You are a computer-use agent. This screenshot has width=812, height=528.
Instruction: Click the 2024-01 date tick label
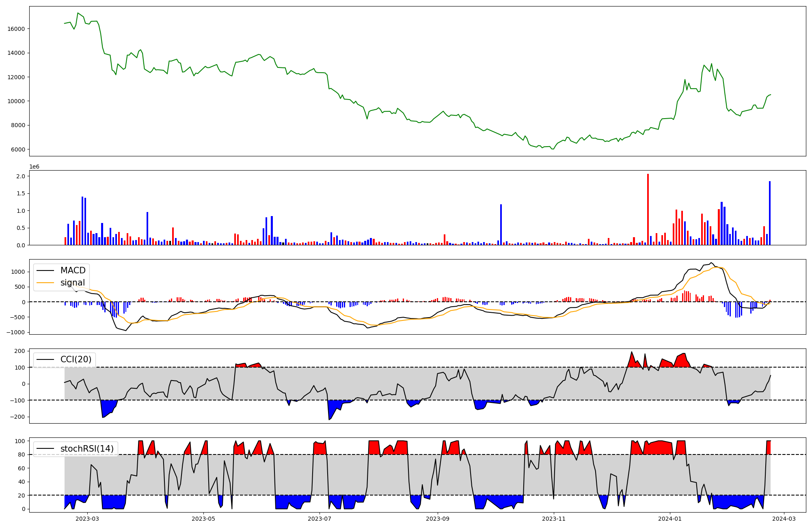(x=670, y=519)
